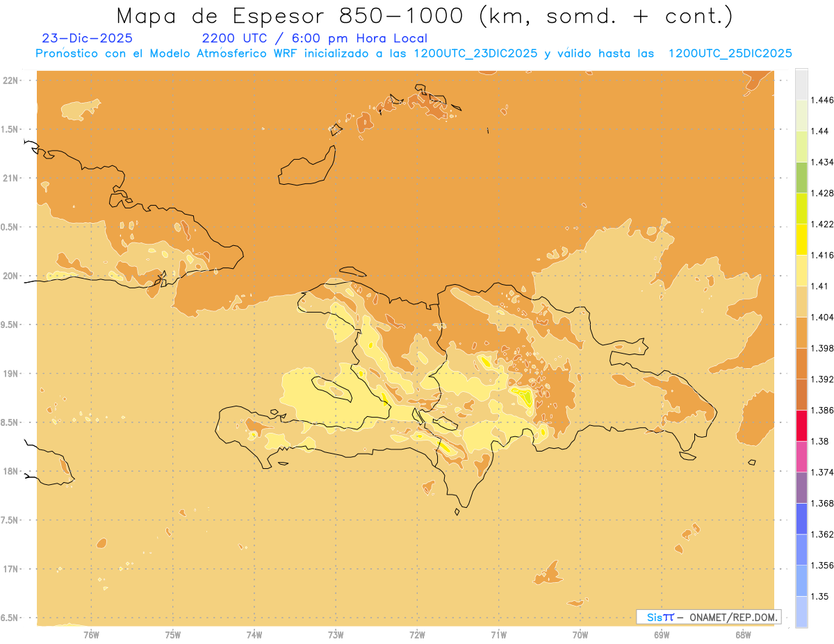Click the pale blue legend swatch below 1.35
834x644 pixels.
[801, 611]
